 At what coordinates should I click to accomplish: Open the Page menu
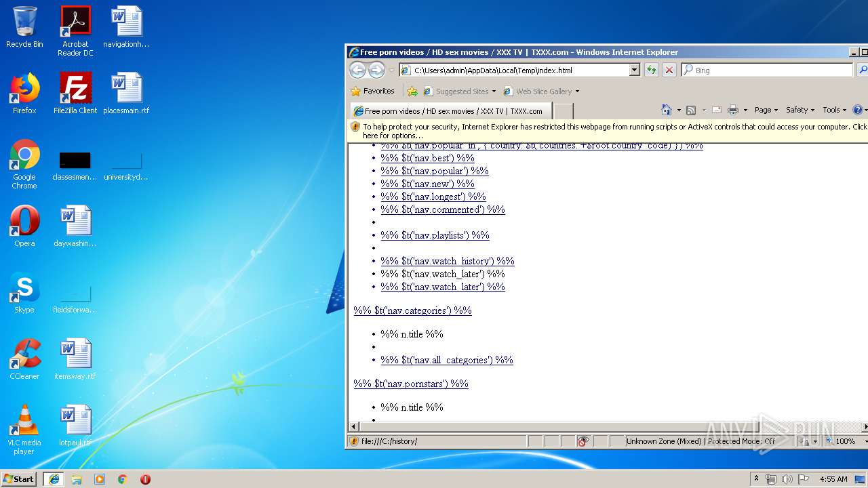click(x=766, y=110)
